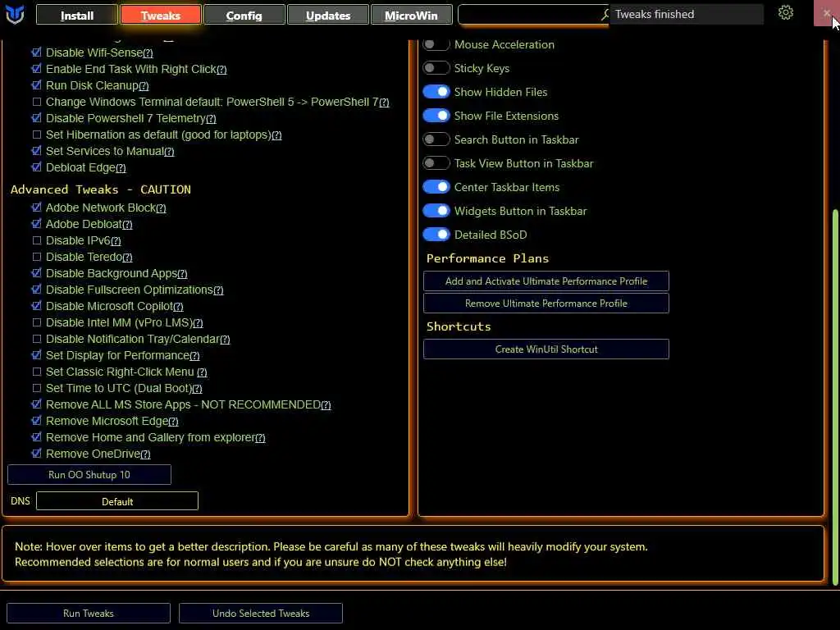Check Set Classic Right-Click Menu checkbox
The image size is (840, 630).
[x=36, y=372]
